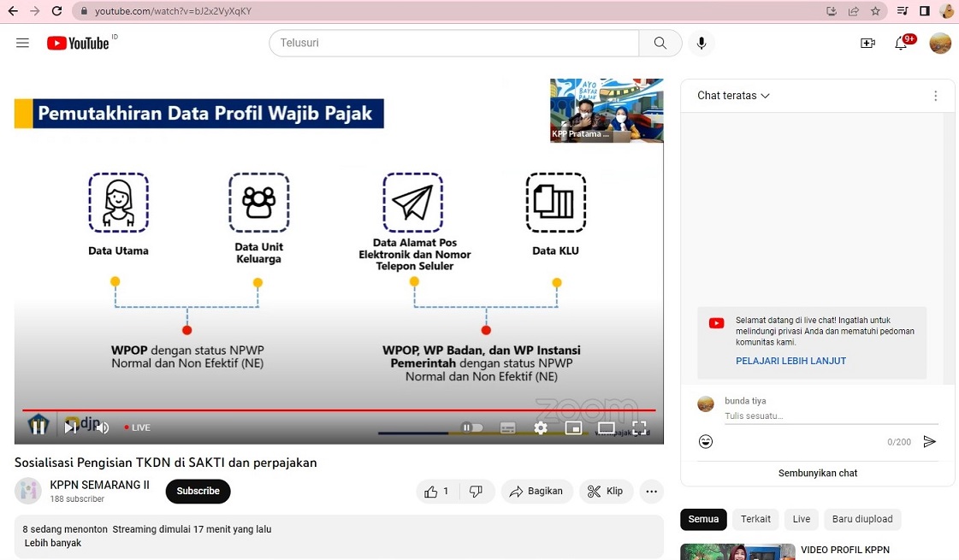Click the create video camera icon
The height and width of the screenshot is (560, 959).
tap(867, 43)
